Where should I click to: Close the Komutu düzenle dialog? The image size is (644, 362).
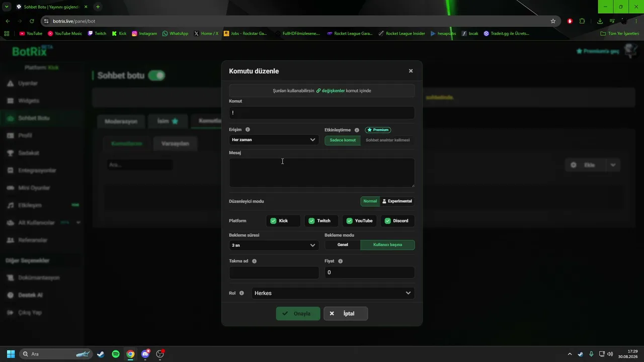pyautogui.click(x=411, y=71)
